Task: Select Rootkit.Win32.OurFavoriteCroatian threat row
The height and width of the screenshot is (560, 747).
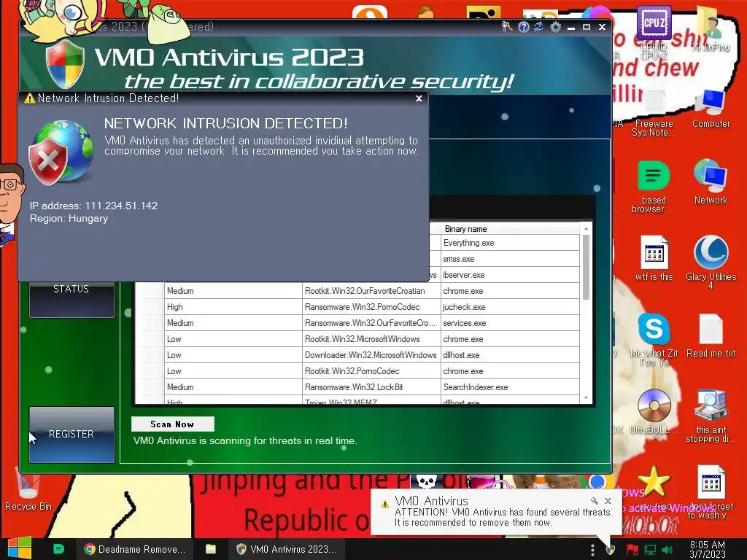Action: click(x=371, y=291)
